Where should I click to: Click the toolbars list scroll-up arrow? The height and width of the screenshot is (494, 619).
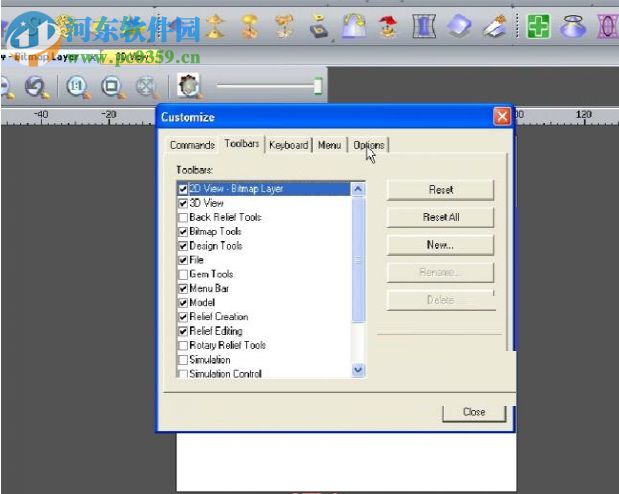[x=358, y=189]
